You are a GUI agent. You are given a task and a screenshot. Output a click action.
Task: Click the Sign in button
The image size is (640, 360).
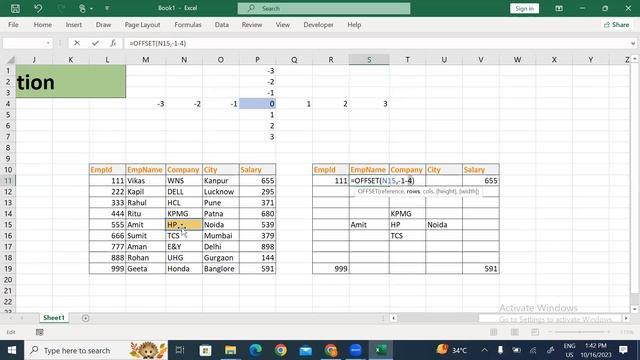[524, 8]
